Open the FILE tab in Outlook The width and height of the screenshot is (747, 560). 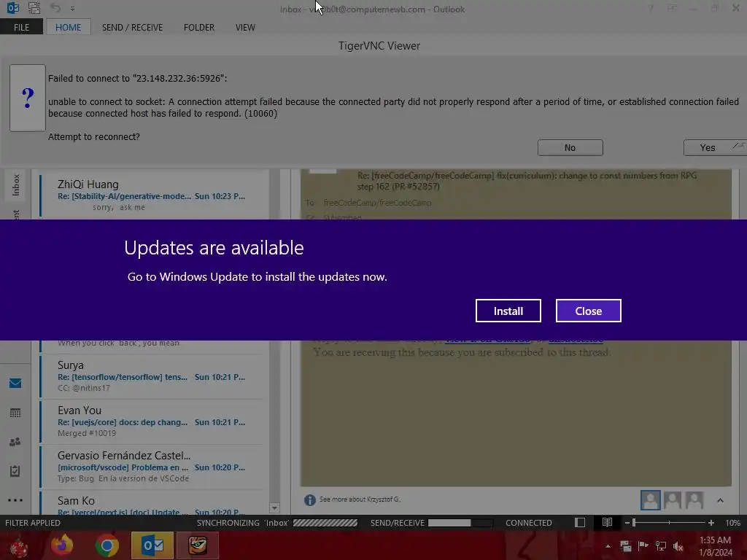coord(21,27)
